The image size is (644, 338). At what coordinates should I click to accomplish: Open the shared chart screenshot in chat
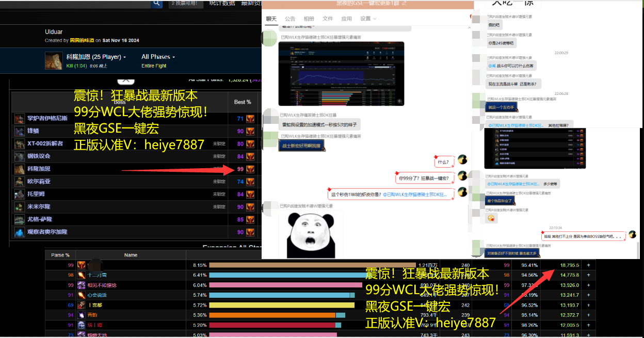[x=341, y=73]
